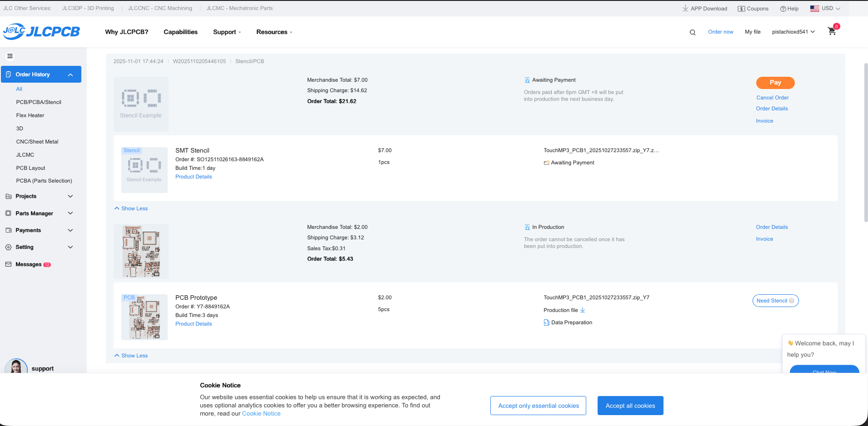Screen dimensions: 868x426
Task: Click the Coupons ticket icon
Action: (x=741, y=9)
